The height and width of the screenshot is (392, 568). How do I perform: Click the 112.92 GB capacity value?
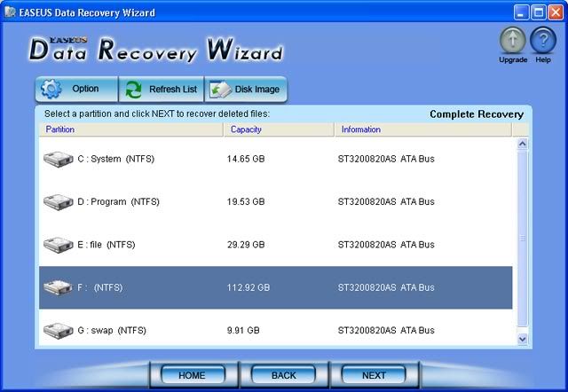(x=248, y=287)
